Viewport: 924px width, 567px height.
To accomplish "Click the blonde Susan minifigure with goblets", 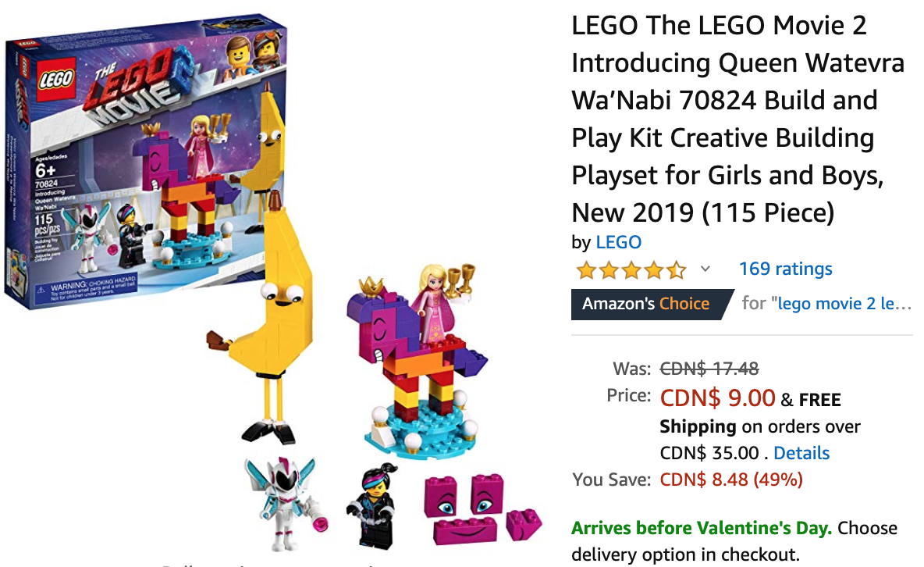I will [442, 303].
